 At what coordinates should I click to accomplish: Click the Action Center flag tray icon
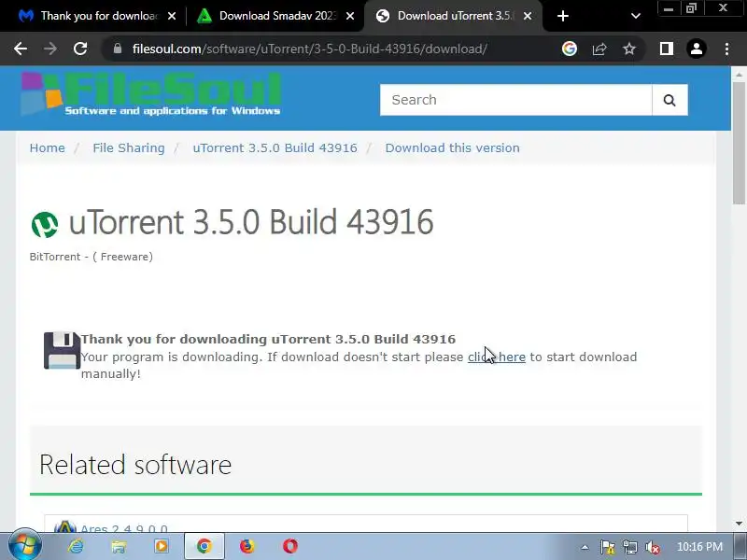(608, 548)
